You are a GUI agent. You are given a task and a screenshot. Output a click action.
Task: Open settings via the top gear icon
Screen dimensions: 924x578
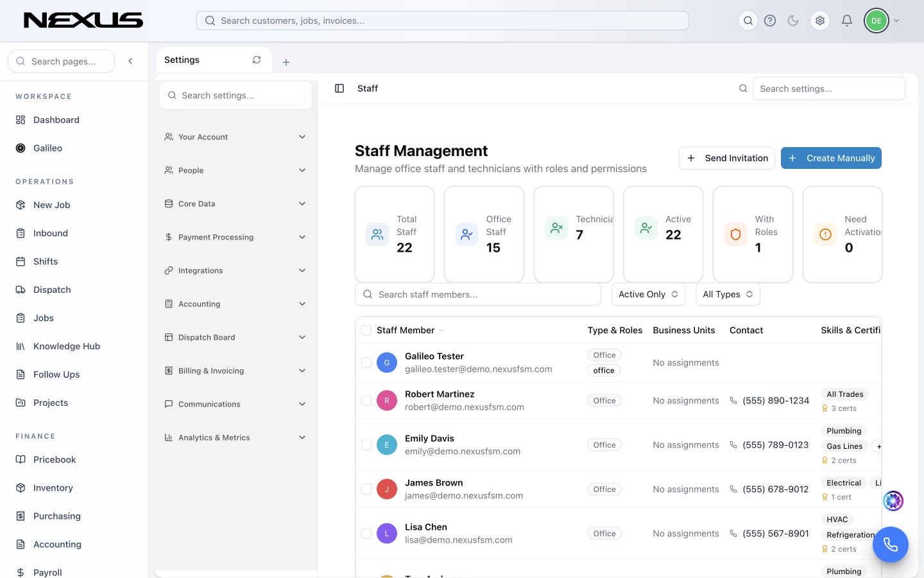tap(820, 21)
